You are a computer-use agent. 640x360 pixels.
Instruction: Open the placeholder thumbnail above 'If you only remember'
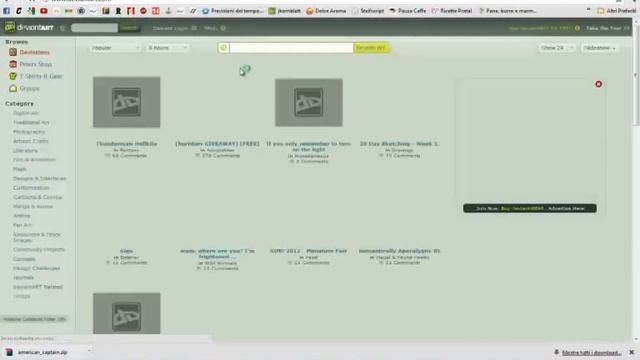309,102
